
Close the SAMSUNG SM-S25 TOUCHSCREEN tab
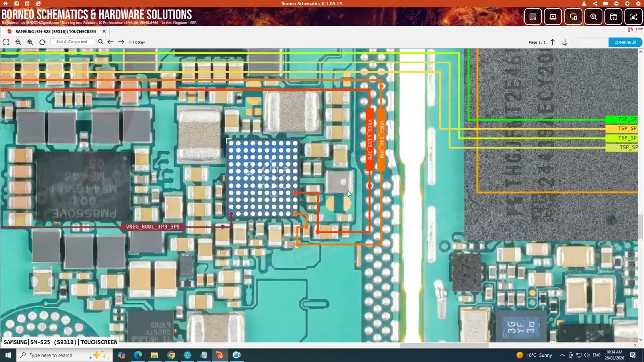(104, 31)
